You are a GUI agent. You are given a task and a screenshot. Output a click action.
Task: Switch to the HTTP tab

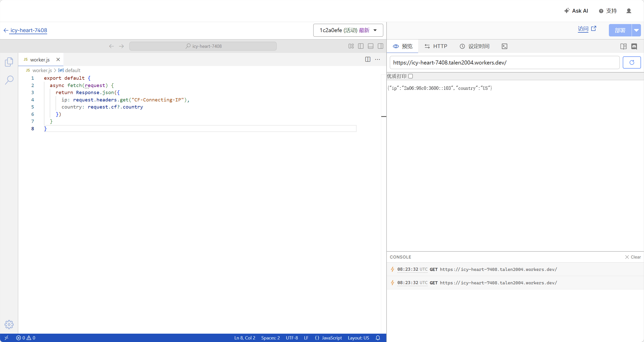(x=436, y=46)
